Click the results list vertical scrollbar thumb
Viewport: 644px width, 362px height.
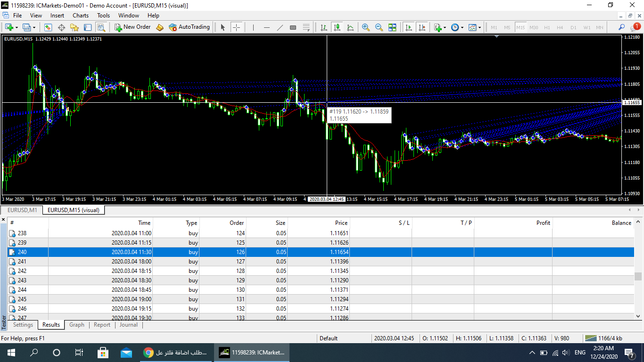(638, 276)
